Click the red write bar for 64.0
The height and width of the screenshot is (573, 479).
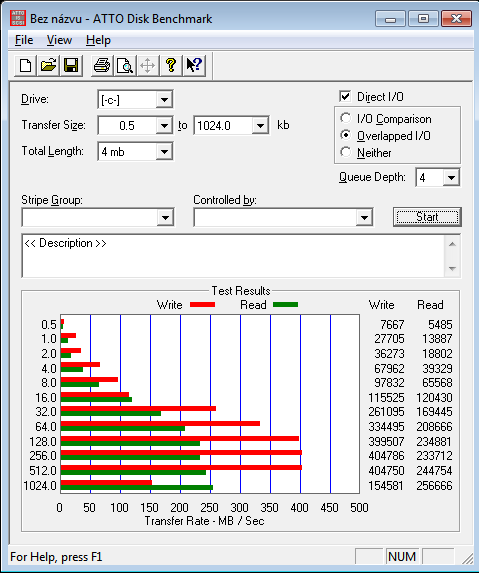coord(160,424)
